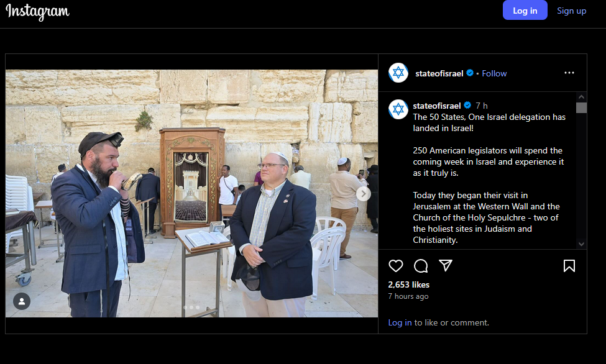Image resolution: width=606 pixels, height=364 pixels.
Task: Open the Instagram home logo
Action: click(37, 12)
